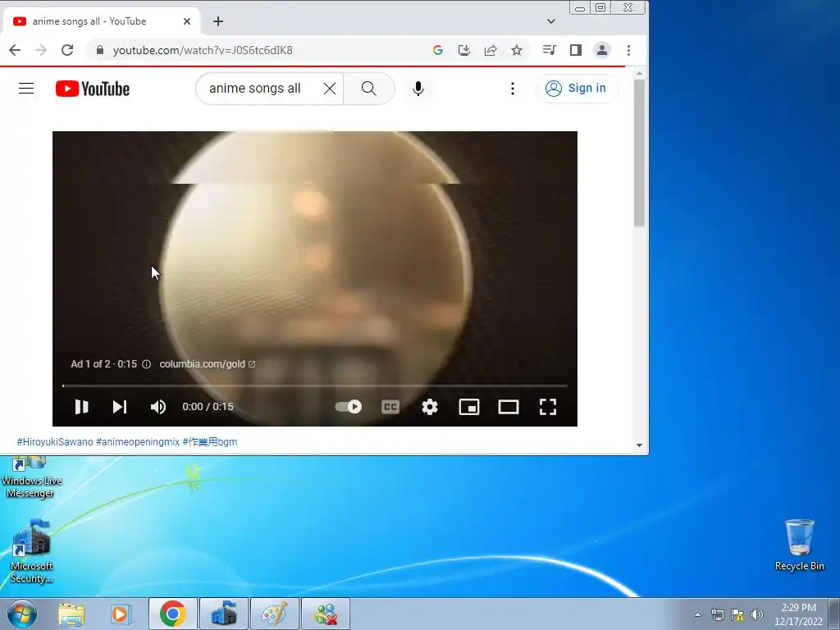
Task: Click the magnifier search button
Action: tap(368, 89)
